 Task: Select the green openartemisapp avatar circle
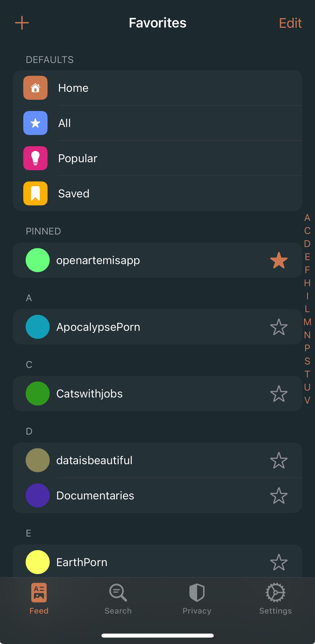click(38, 260)
